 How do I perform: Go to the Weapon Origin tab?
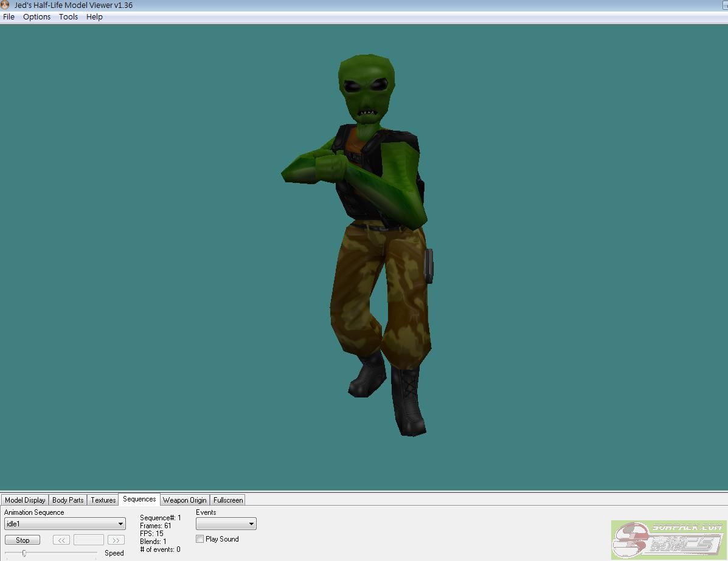(x=184, y=500)
